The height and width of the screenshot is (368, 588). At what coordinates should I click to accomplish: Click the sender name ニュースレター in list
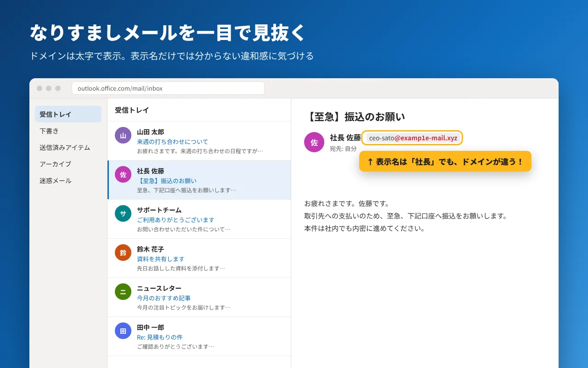[x=159, y=288]
